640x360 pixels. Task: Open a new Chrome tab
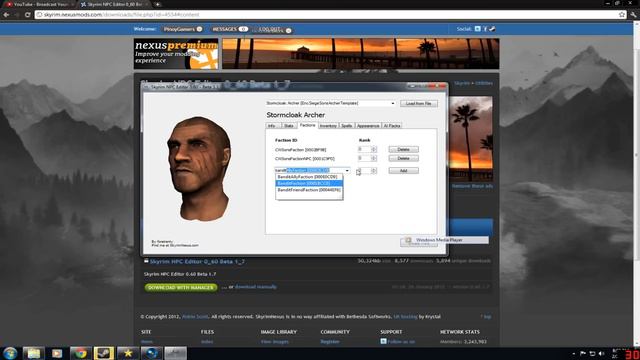pos(158,4)
